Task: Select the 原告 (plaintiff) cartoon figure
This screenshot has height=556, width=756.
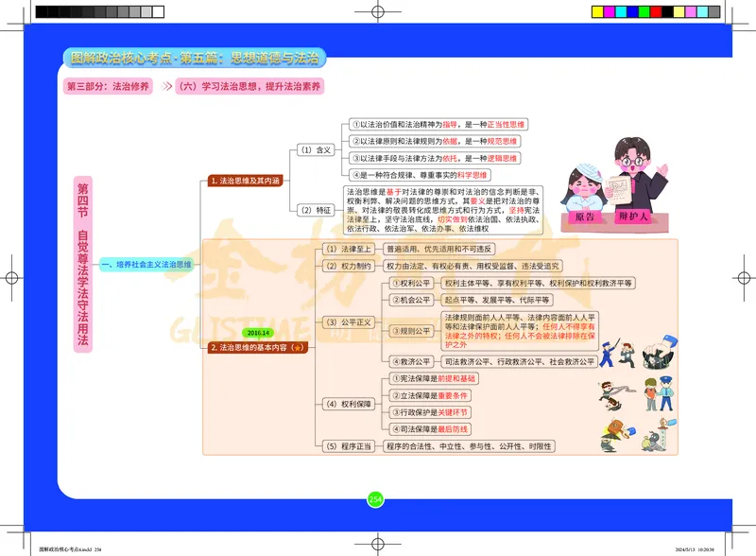Action: pyautogui.click(x=584, y=189)
